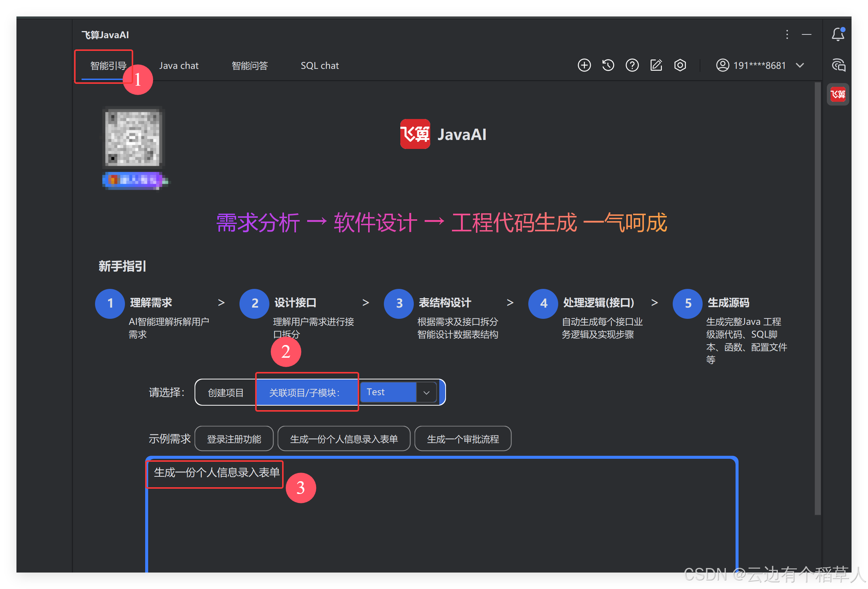
Task: Switch to the 智能问答 tab
Action: [250, 66]
